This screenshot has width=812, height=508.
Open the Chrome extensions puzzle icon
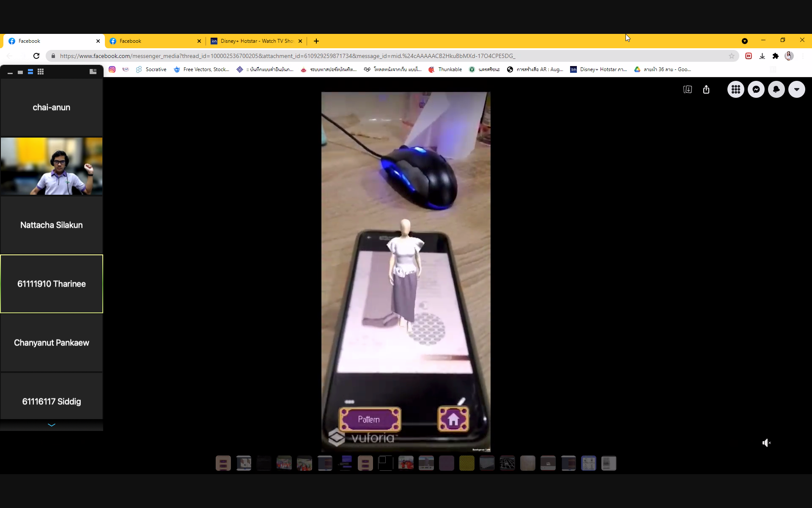click(x=775, y=56)
